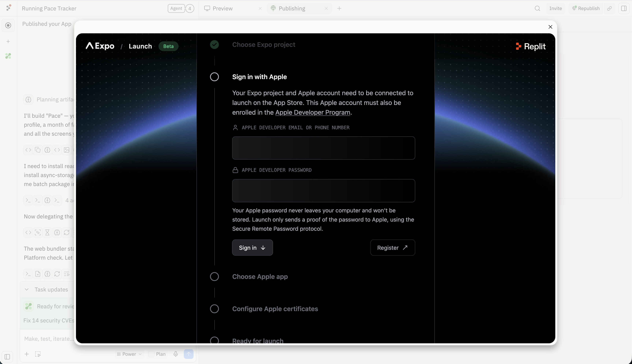Click the Running Pace Tracker project title
The image size is (632, 364).
(49, 8)
